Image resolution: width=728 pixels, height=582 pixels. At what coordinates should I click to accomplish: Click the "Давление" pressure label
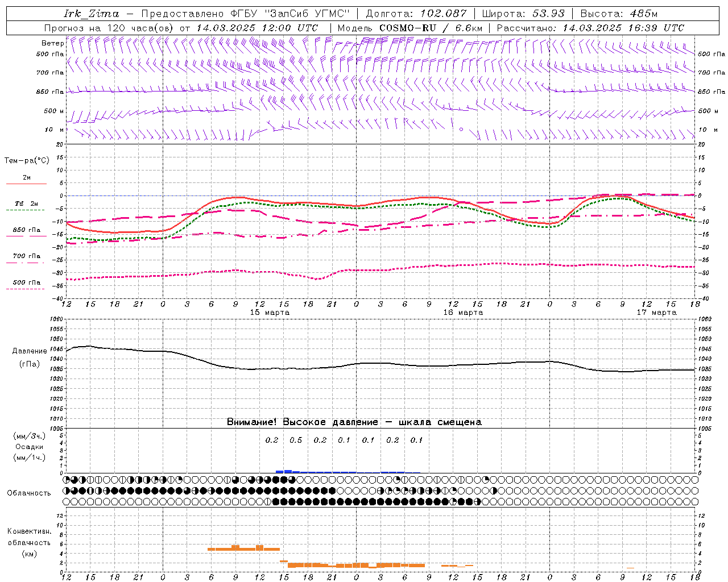pyautogui.click(x=30, y=351)
